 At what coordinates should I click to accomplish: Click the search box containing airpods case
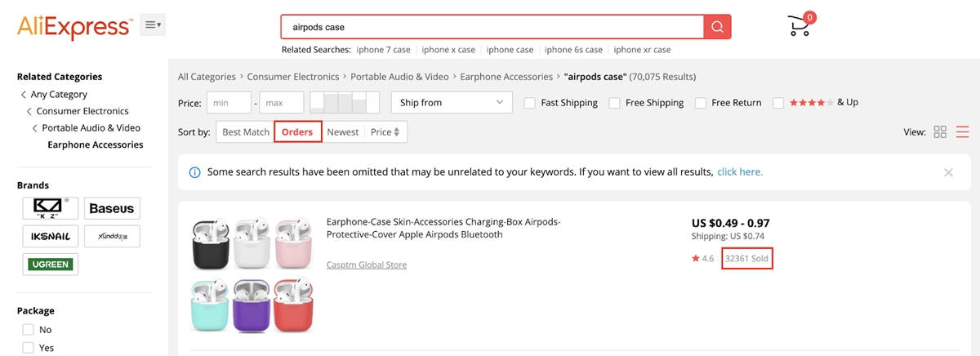(492, 27)
